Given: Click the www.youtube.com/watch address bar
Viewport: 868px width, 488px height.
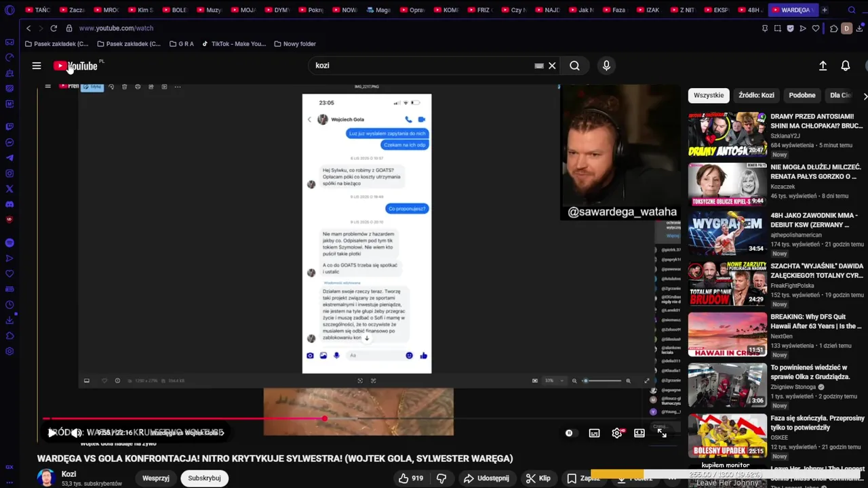Looking at the screenshot, I should (x=116, y=28).
